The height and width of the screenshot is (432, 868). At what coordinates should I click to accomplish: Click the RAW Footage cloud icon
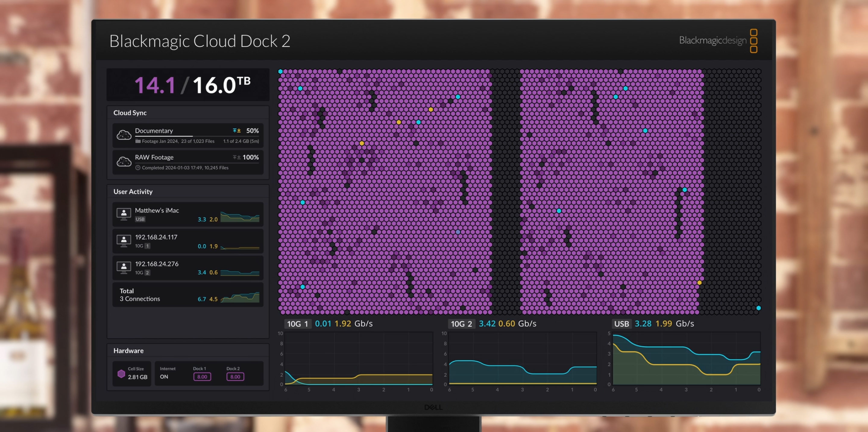click(x=124, y=161)
